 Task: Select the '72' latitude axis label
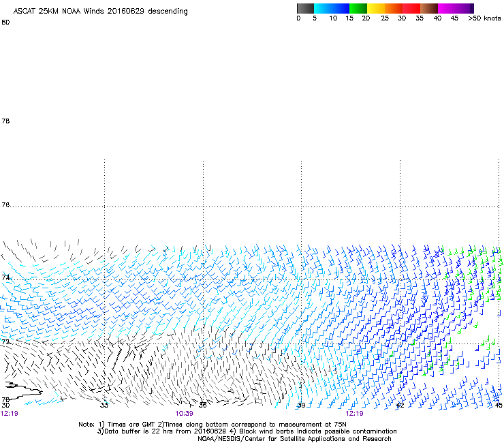[x=5, y=341]
